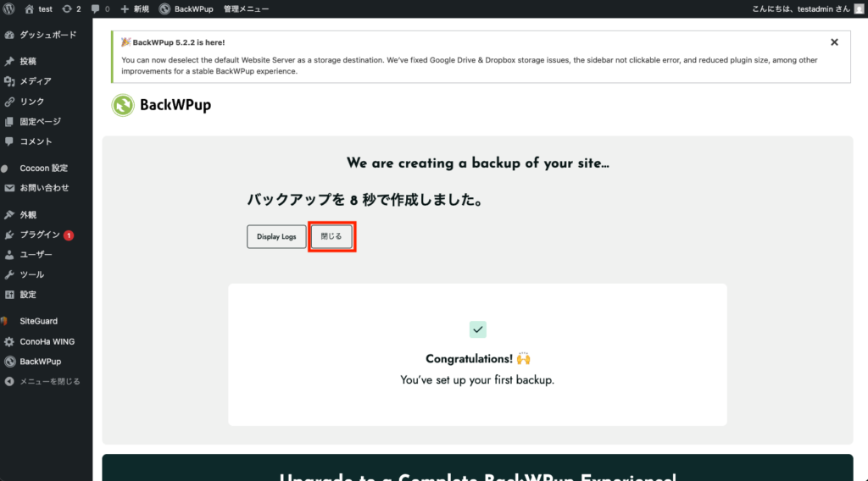Click 'You've set up your first backup.' text
868x481 pixels.
coord(477,380)
